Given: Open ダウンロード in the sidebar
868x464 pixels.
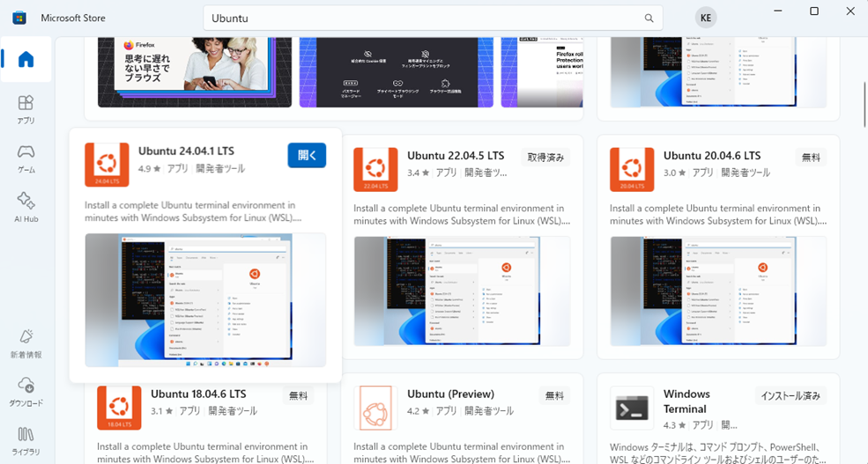Looking at the screenshot, I should pyautogui.click(x=26, y=392).
